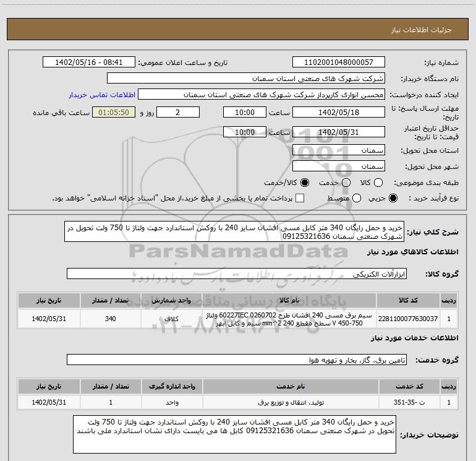
Task: Click the واحد شمارش column header
Action: pos(171,300)
